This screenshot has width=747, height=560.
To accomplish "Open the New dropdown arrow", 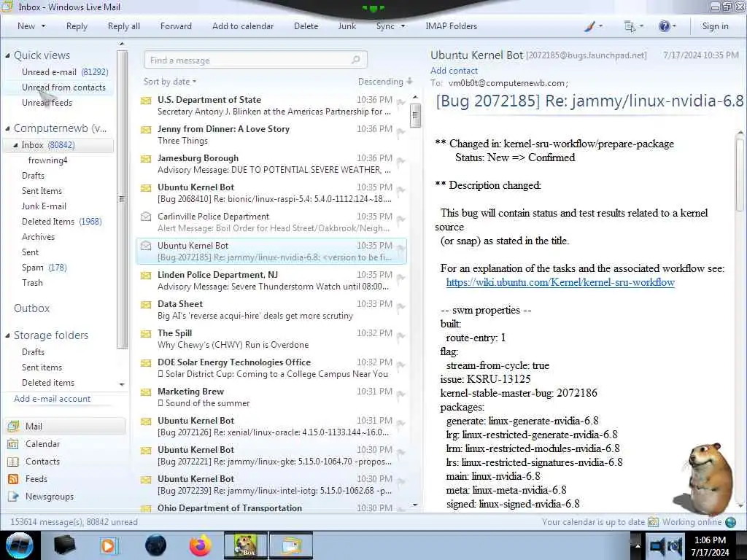I will coord(43,26).
